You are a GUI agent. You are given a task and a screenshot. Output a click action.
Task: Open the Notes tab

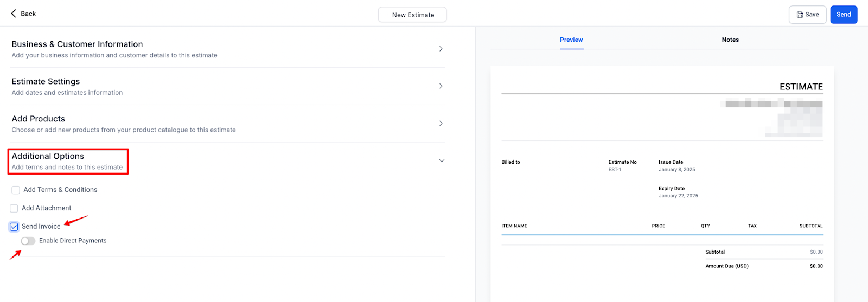pos(730,40)
